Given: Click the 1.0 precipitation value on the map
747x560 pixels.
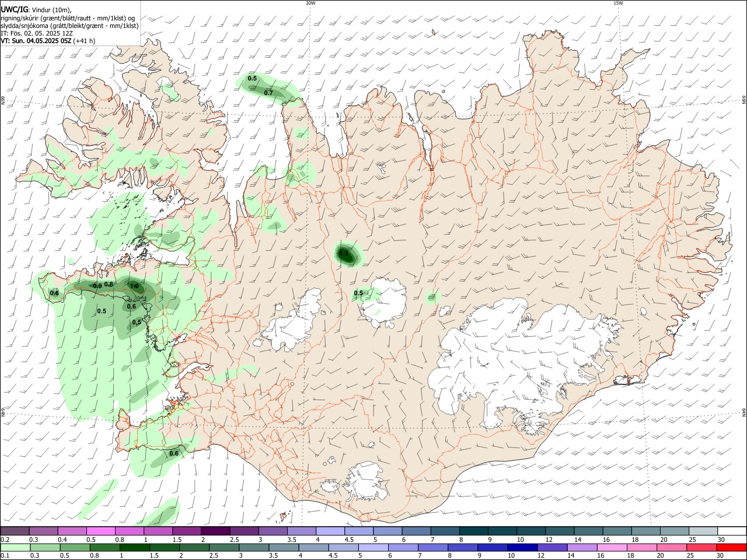Looking at the screenshot, I should (134, 286).
